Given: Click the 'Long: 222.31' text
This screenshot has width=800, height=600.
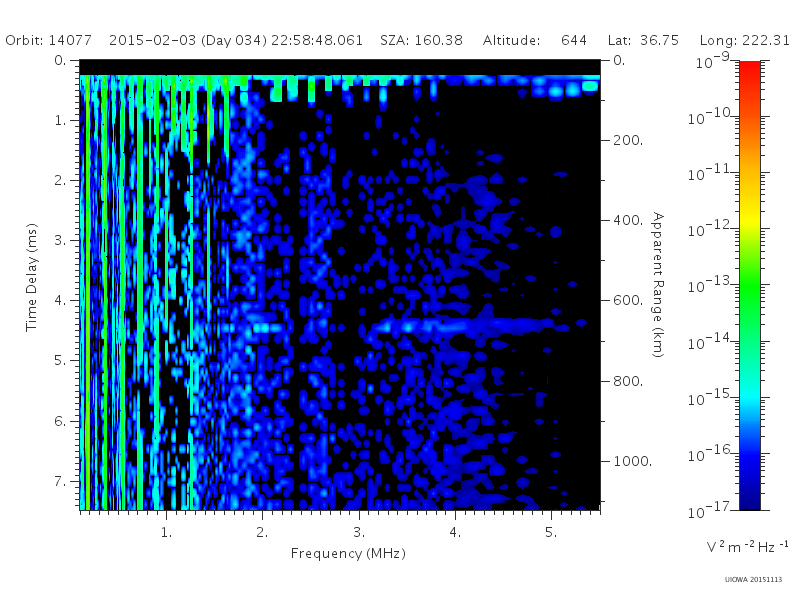Looking at the screenshot, I should (x=744, y=40).
